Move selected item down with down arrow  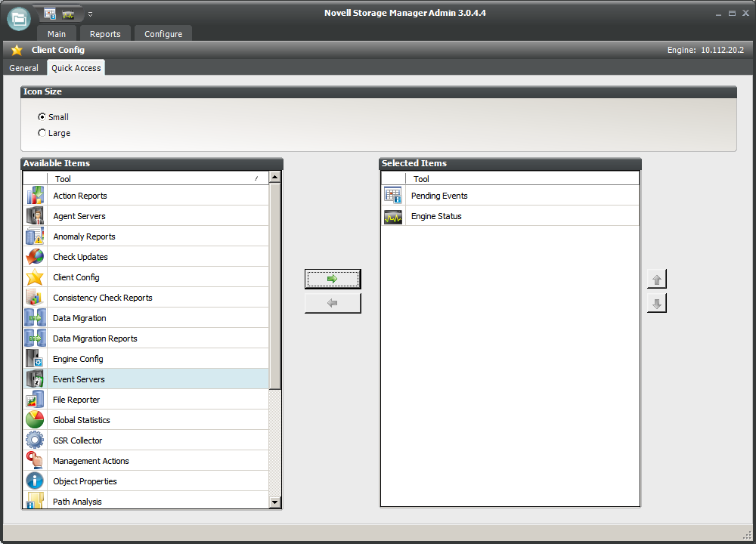click(657, 304)
